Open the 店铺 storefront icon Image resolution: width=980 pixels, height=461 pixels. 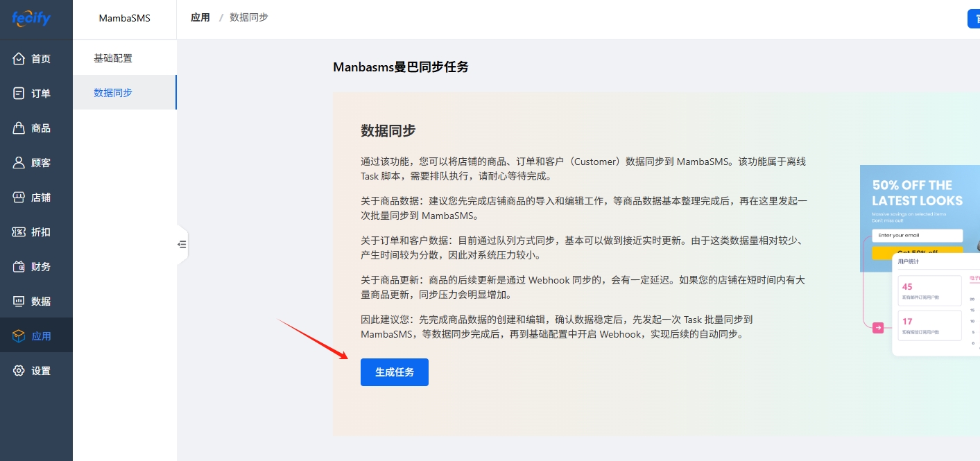tap(19, 198)
